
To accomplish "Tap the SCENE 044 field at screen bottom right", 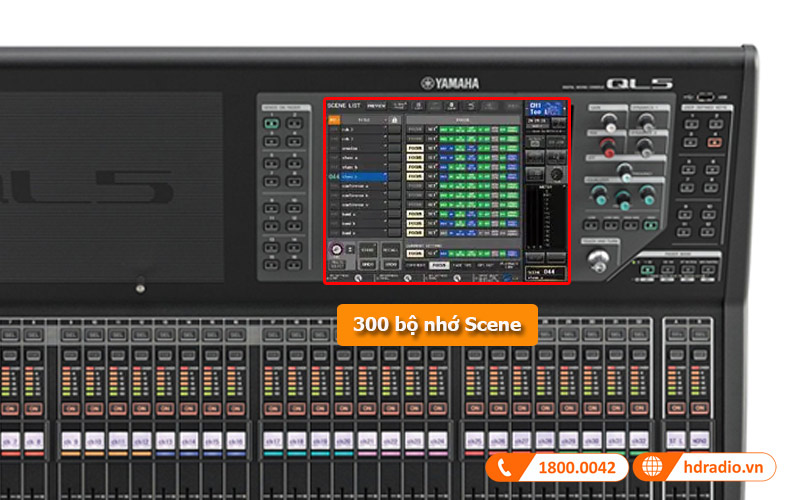I will 545,273.
